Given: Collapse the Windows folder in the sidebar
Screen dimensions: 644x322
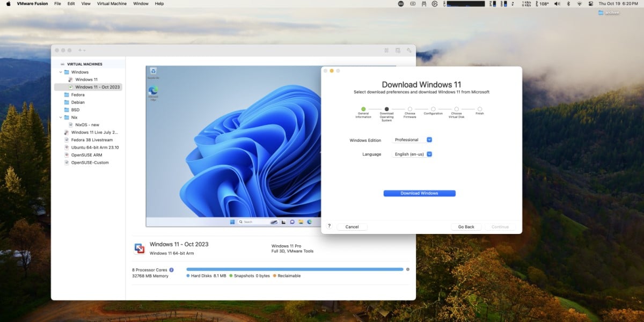Looking at the screenshot, I should (x=60, y=72).
